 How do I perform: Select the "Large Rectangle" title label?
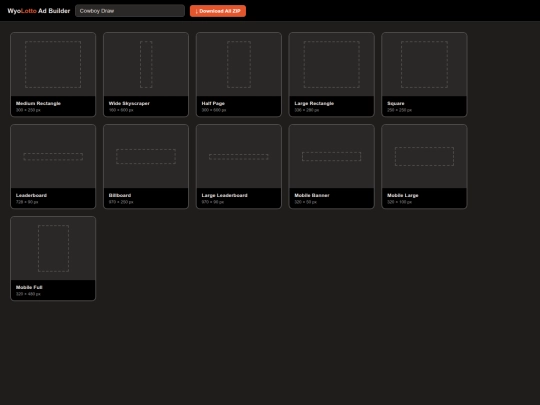click(314, 103)
